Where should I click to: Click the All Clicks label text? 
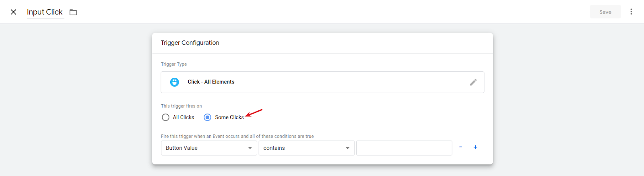tap(184, 118)
